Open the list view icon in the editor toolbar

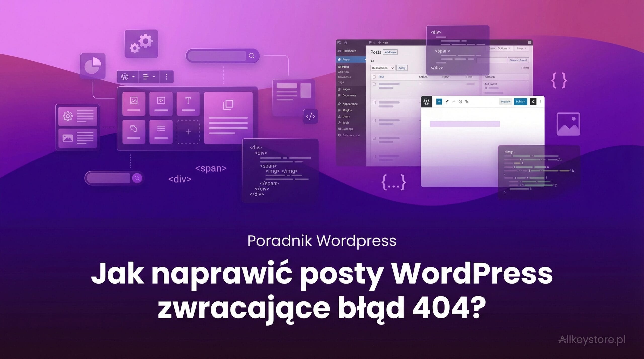467,102
